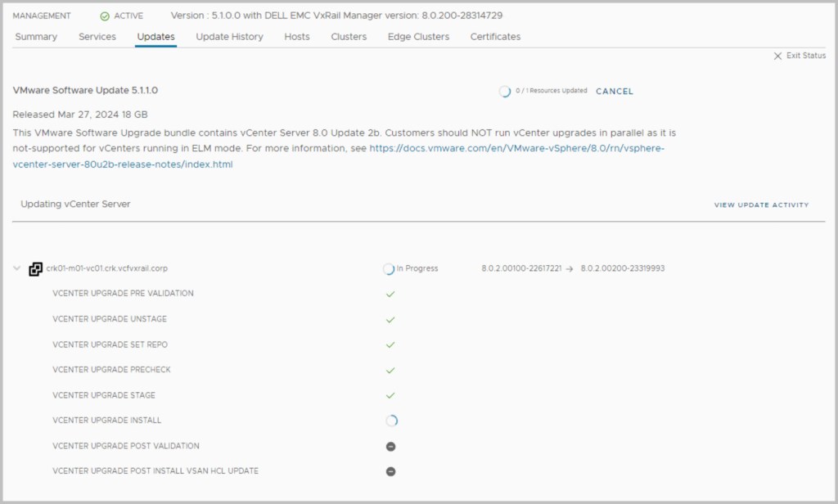Click VIEW UPDATE ACTIVITY link
The height and width of the screenshot is (504, 838).
point(761,205)
